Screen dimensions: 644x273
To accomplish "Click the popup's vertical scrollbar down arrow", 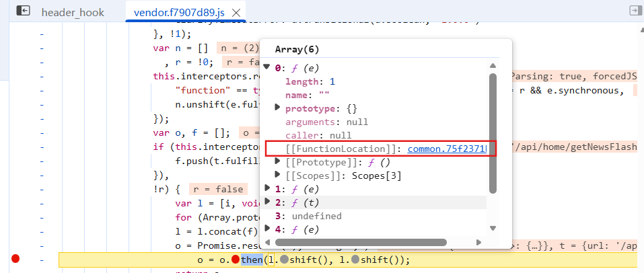I will point(493,228).
